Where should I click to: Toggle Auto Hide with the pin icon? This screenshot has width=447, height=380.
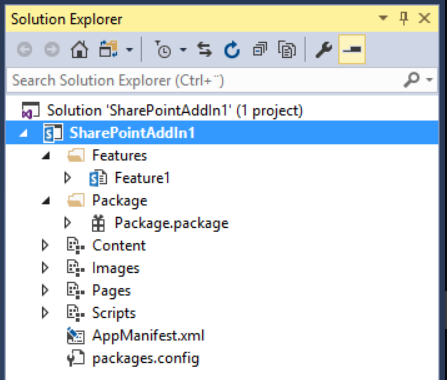404,18
